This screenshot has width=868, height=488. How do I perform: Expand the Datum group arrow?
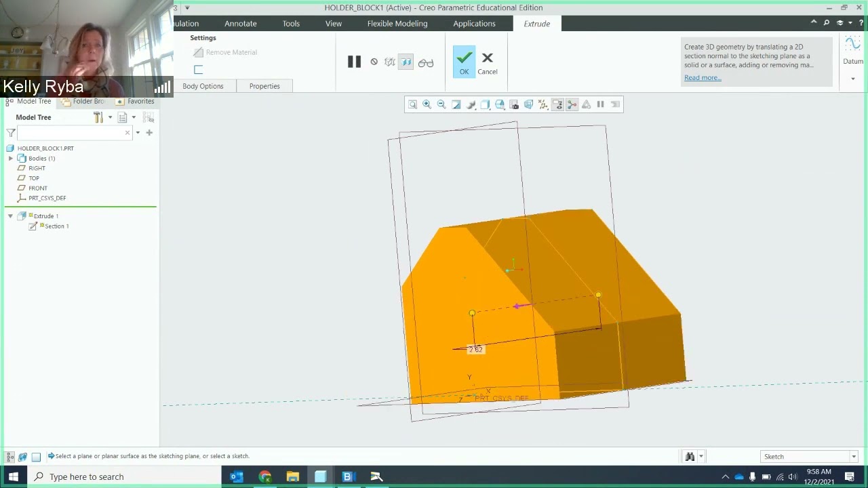point(853,79)
